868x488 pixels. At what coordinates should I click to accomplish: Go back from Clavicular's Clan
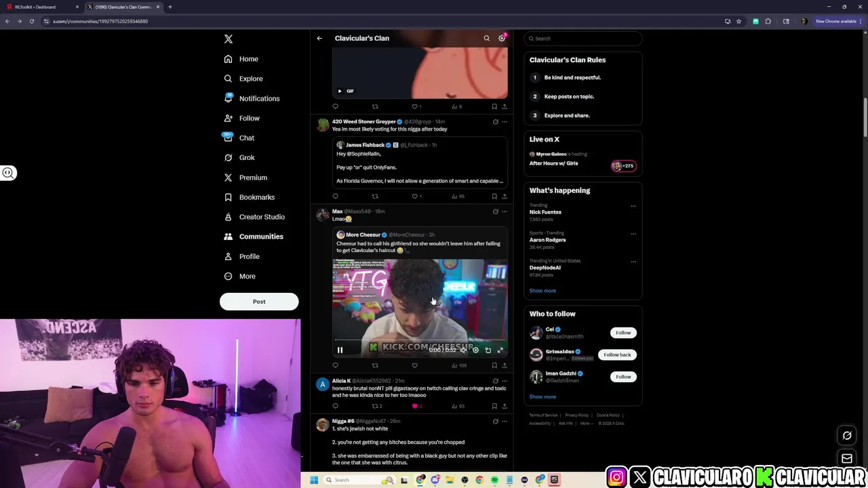[x=319, y=38]
